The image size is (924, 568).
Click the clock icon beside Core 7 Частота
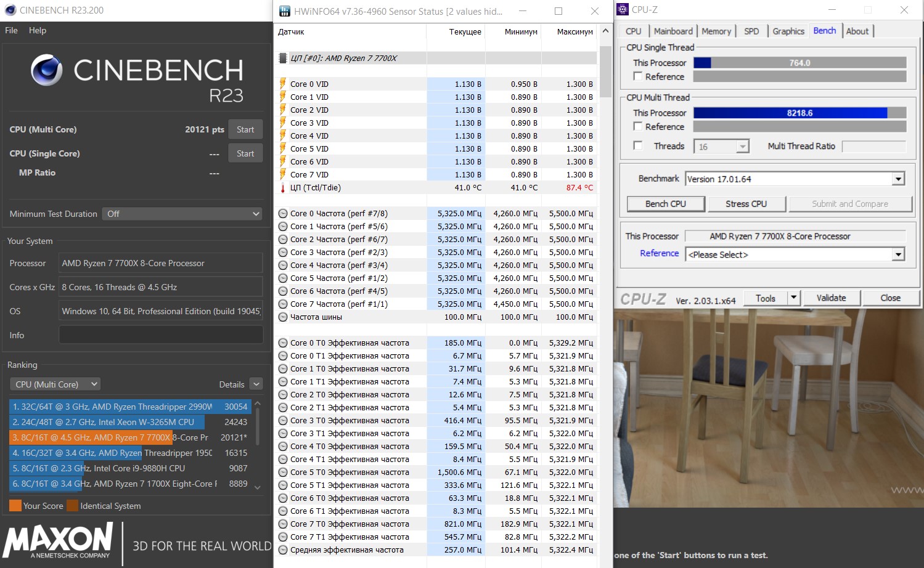pos(283,304)
